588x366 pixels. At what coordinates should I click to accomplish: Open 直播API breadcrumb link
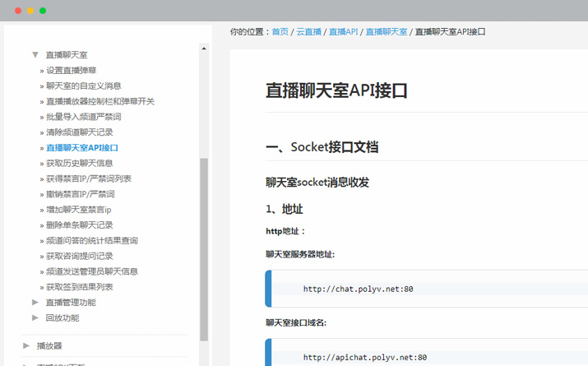click(343, 32)
